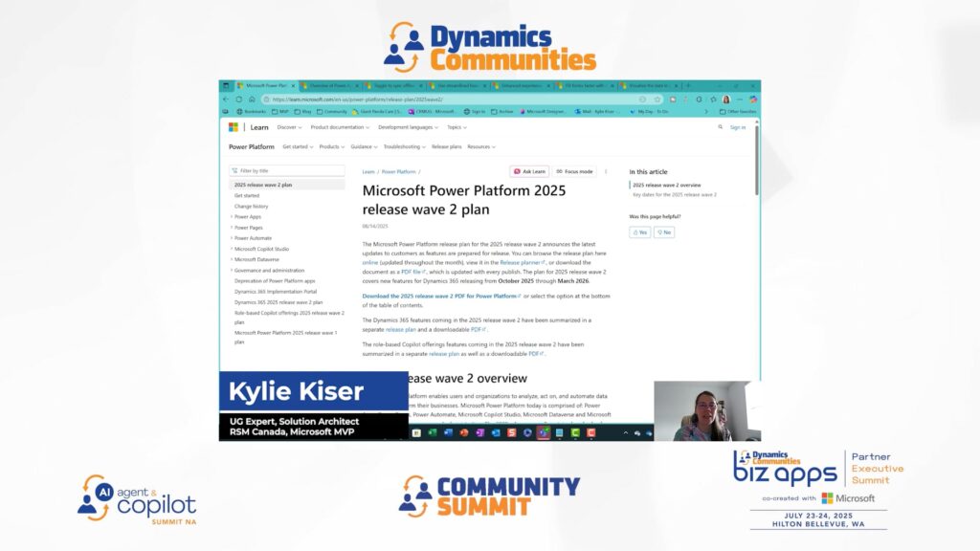980x551 pixels.
Task: Click the Ask Learn button
Action: click(530, 171)
